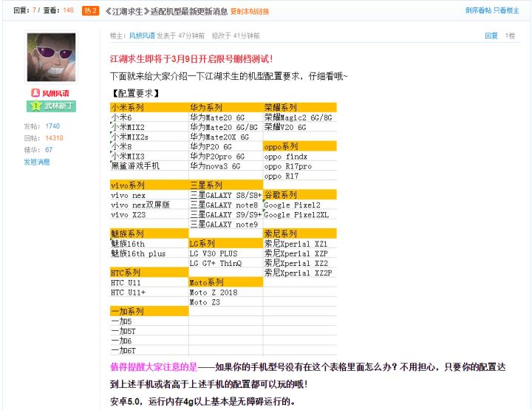Click the 一加5T cell
The image size is (532, 410).
click(149, 331)
